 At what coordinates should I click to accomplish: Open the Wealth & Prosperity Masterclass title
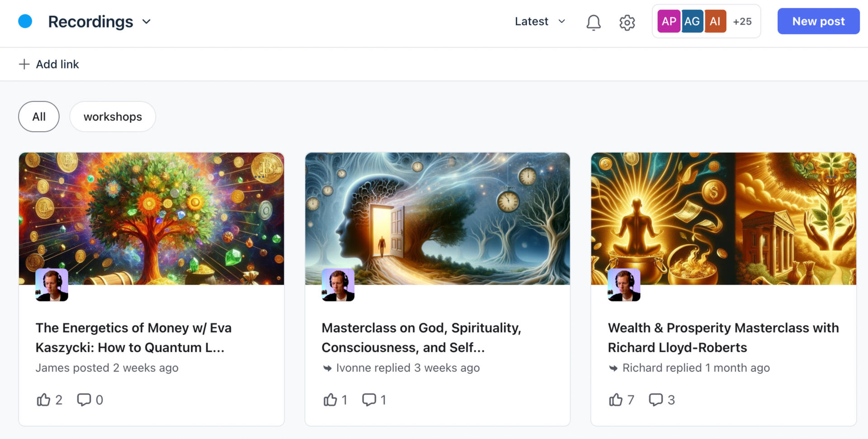(723, 337)
